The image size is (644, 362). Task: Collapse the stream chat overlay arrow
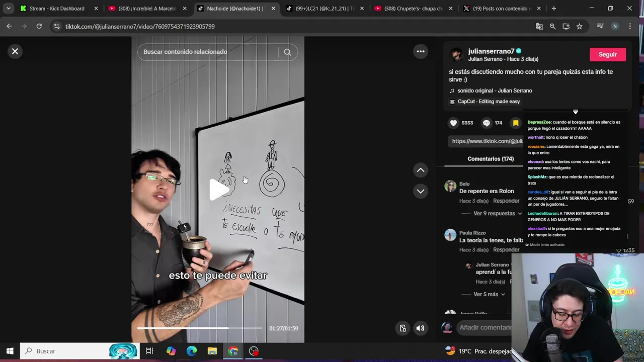576,112
